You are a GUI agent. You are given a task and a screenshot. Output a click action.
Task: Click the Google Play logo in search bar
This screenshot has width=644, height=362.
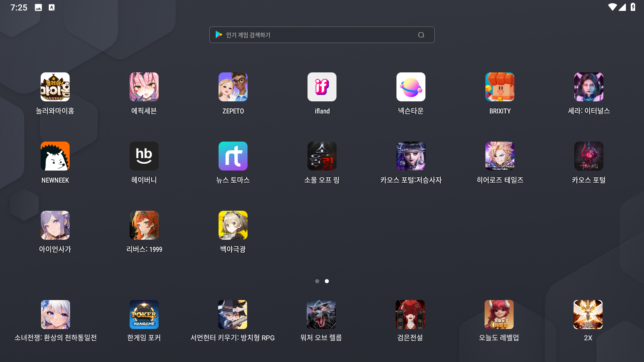(219, 35)
